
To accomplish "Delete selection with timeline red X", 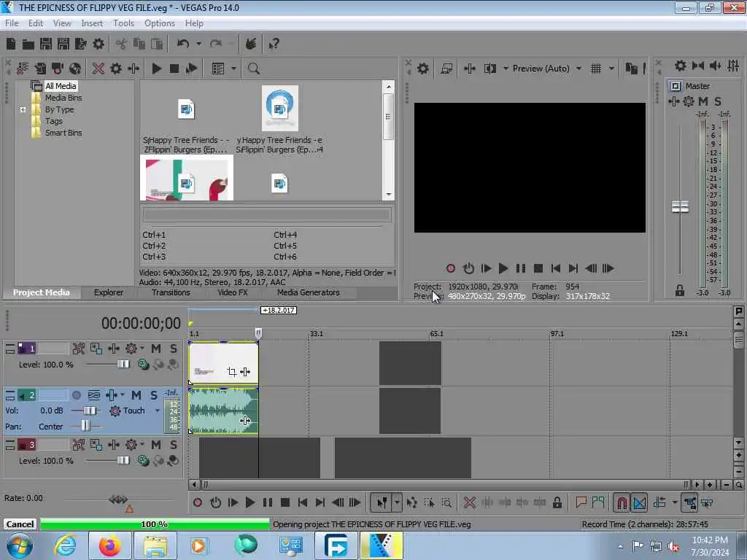I will [470, 502].
